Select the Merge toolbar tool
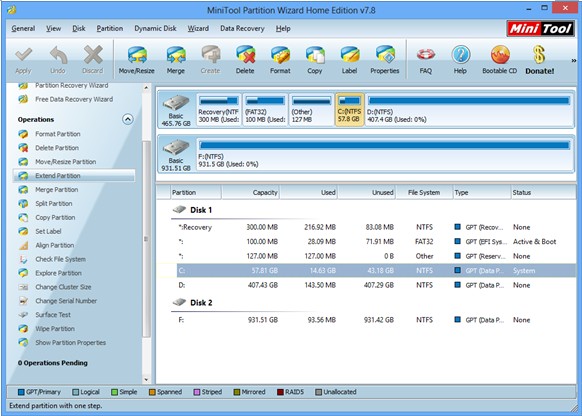582x416 pixels. (176, 60)
